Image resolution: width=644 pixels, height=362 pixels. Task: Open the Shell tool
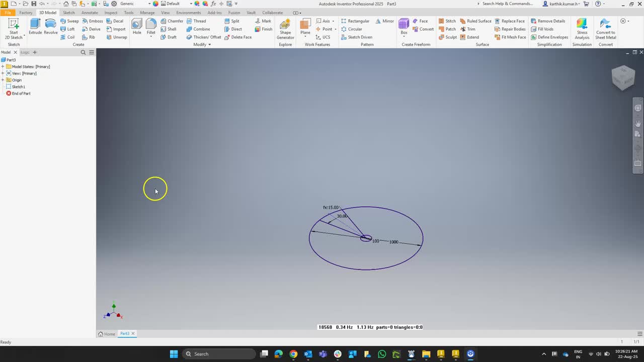click(x=168, y=29)
